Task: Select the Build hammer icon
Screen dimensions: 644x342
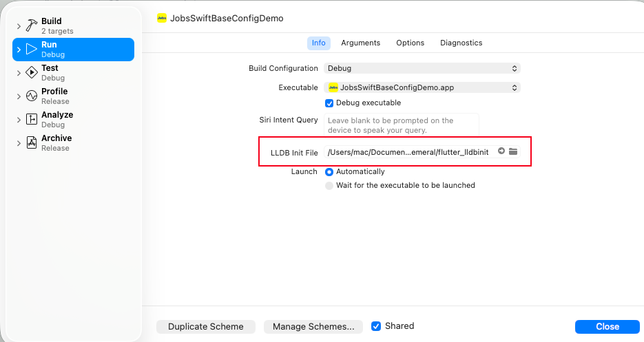Action: click(x=32, y=25)
